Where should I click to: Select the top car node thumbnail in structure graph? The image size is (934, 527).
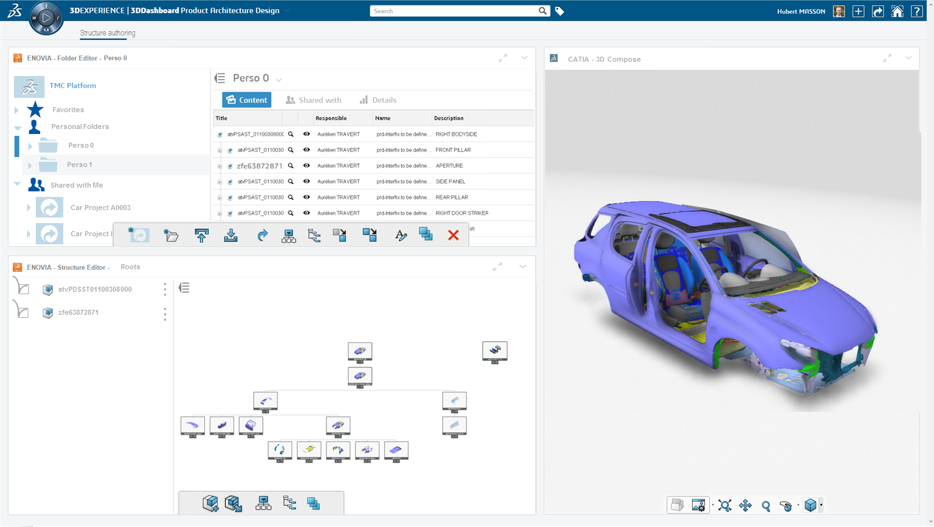click(360, 351)
